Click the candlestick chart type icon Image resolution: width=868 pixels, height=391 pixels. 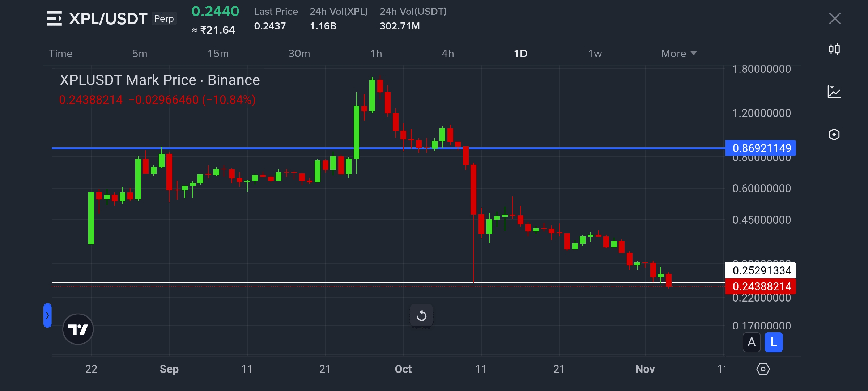834,49
